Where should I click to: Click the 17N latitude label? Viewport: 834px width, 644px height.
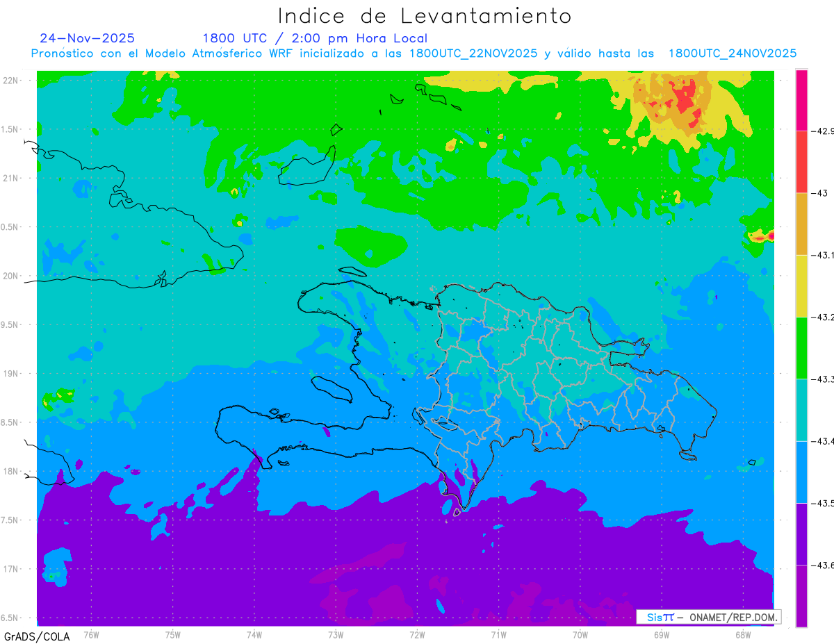coord(10,569)
